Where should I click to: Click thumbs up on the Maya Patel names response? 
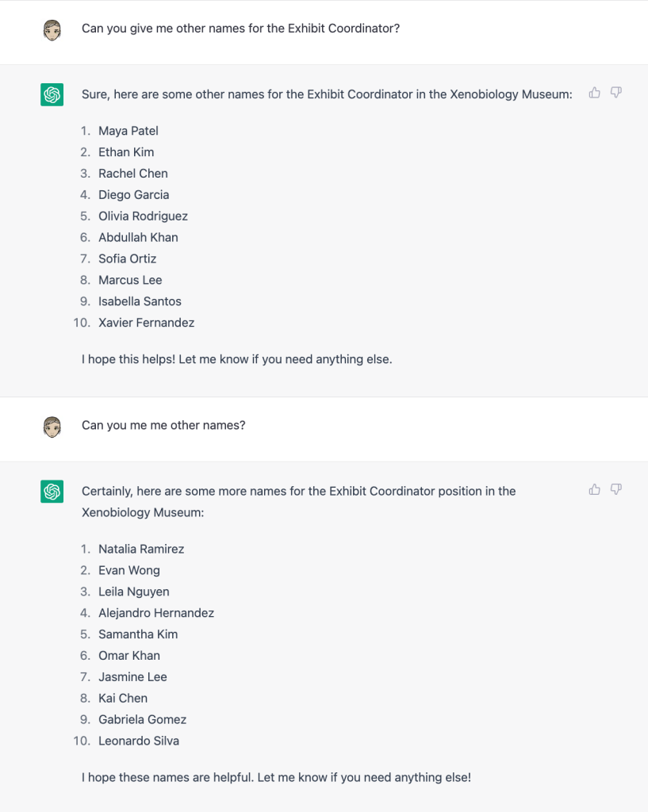pos(595,93)
